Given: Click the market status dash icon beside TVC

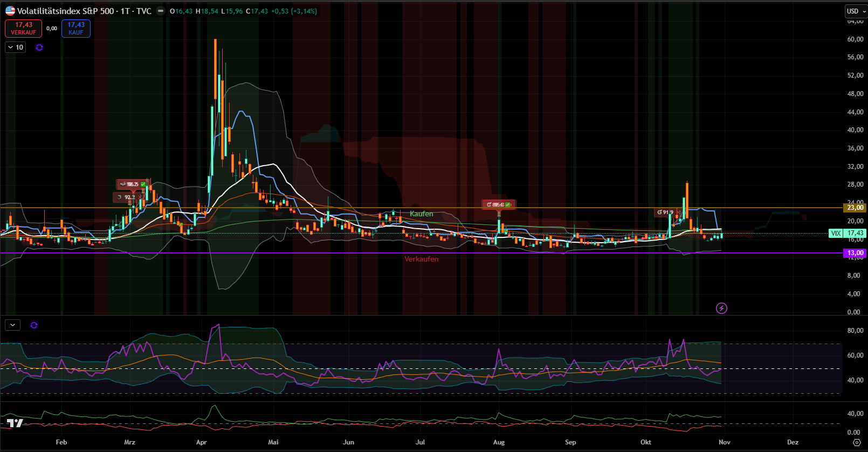Looking at the screenshot, I should [160, 11].
